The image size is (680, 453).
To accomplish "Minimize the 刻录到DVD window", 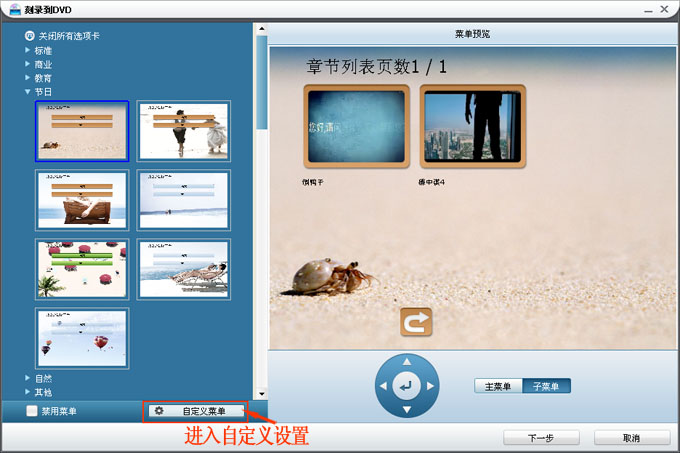I will point(648,10).
